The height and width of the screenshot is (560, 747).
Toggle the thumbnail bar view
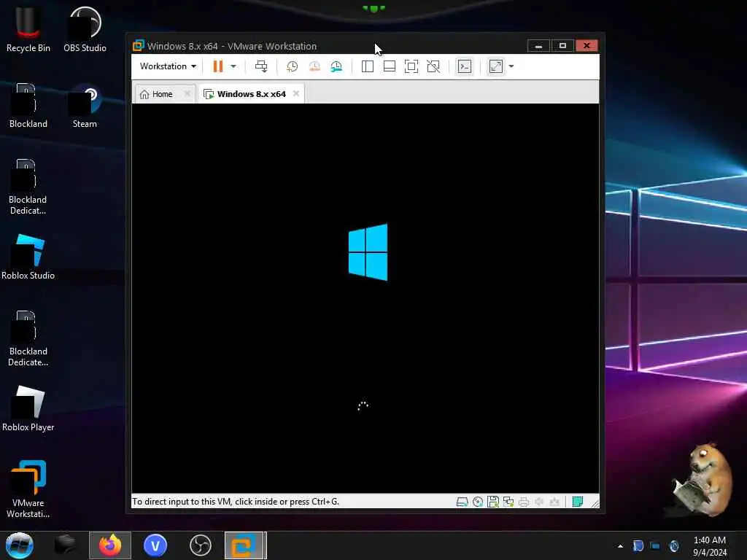390,66
